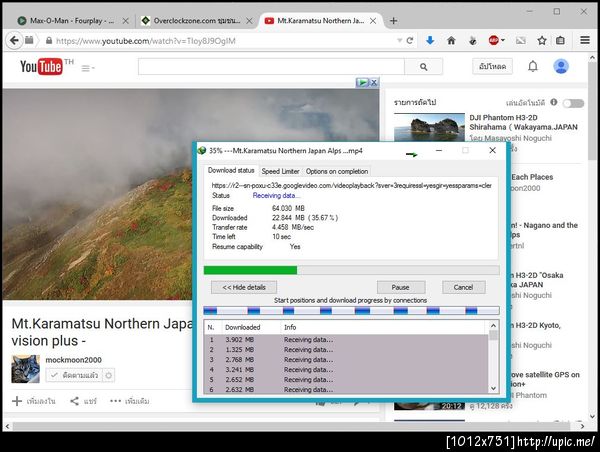Click the site padlock icon in address bar

49,41
